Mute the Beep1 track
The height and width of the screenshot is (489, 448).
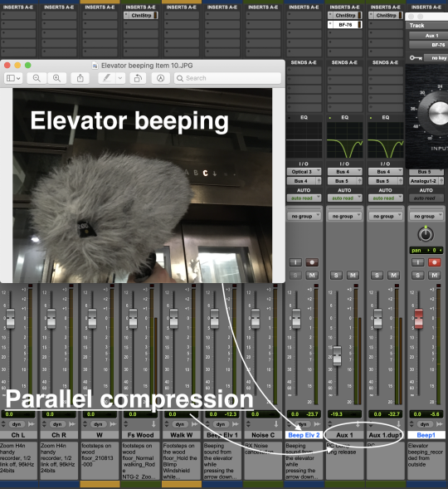434,275
